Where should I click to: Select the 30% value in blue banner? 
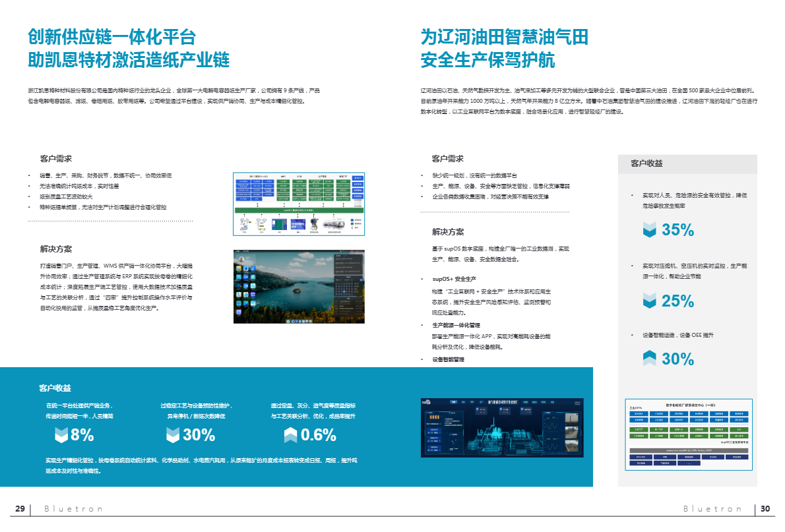point(199,435)
